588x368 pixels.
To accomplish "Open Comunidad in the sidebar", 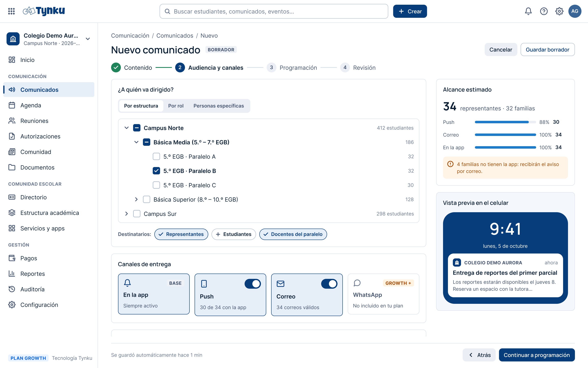I will coord(49,152).
